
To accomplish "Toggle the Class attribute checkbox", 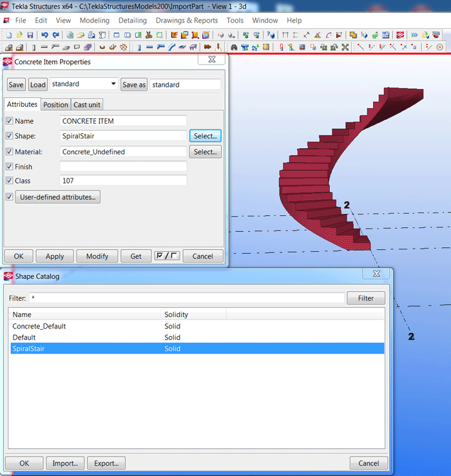I will click(x=9, y=181).
